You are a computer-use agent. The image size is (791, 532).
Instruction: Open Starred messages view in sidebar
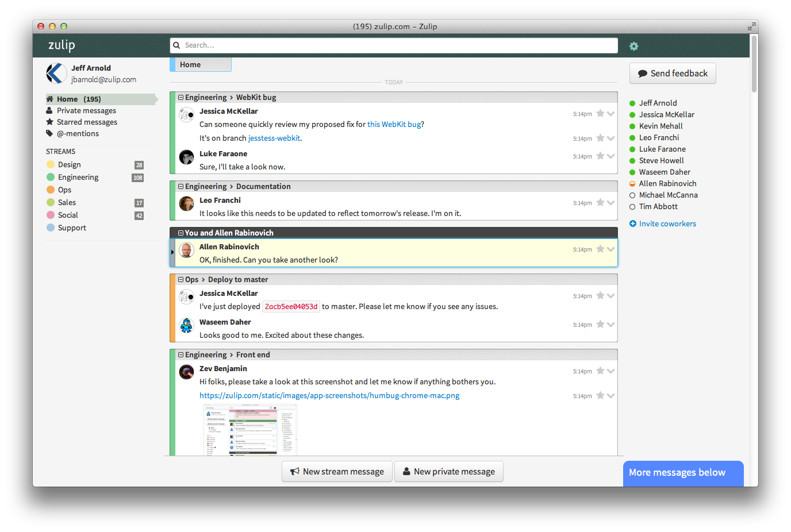pyautogui.click(x=87, y=122)
